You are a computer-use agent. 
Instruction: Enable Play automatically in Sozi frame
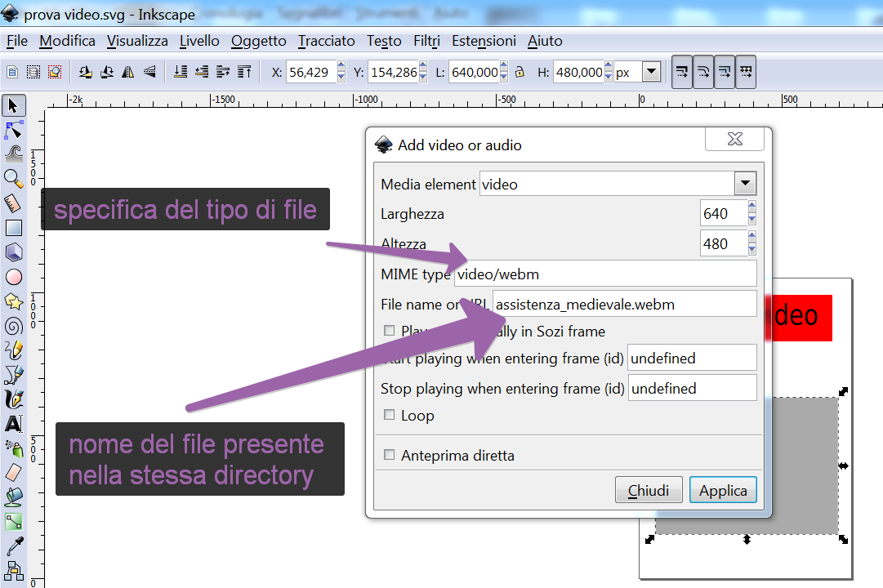click(389, 331)
